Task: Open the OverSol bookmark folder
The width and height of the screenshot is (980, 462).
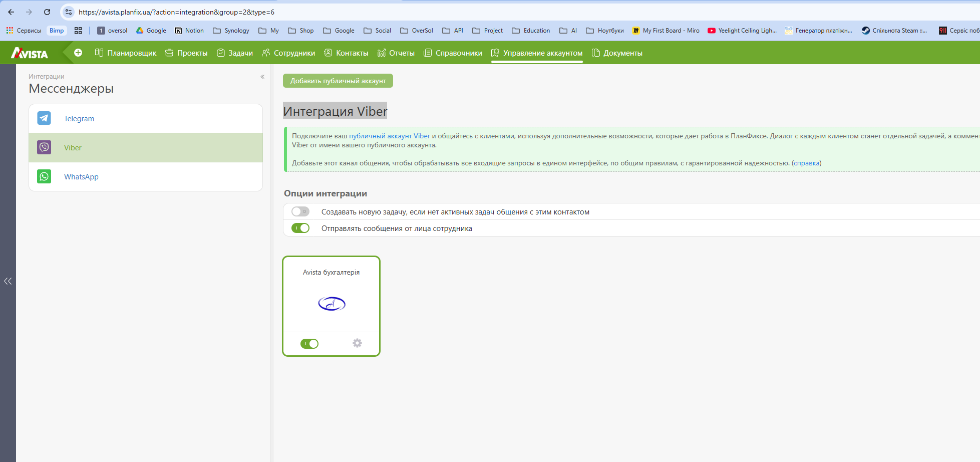Action: click(417, 31)
